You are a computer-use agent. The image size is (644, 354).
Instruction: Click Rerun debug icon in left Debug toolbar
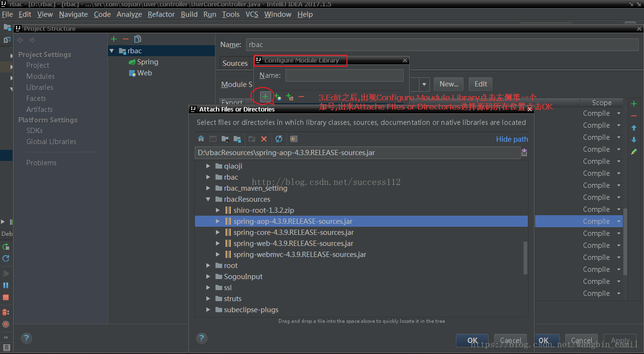[6, 246]
